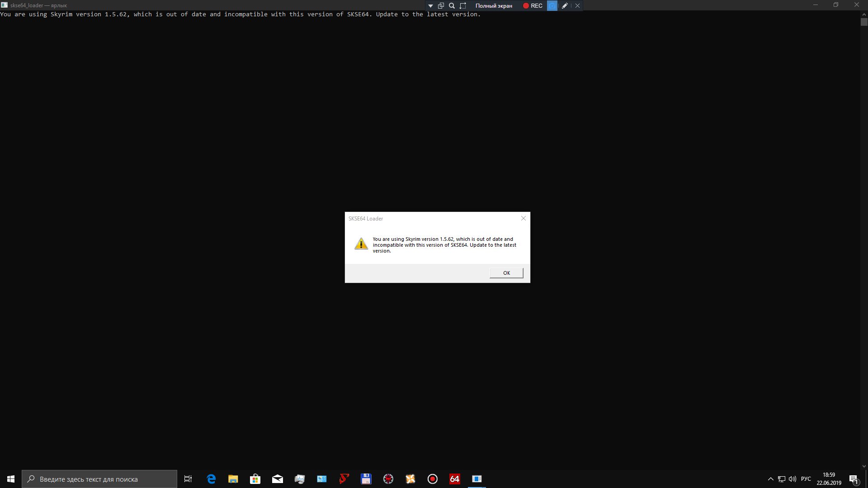Click the blue screenshot camera icon
The width and height of the screenshot is (868, 488).
[552, 6]
